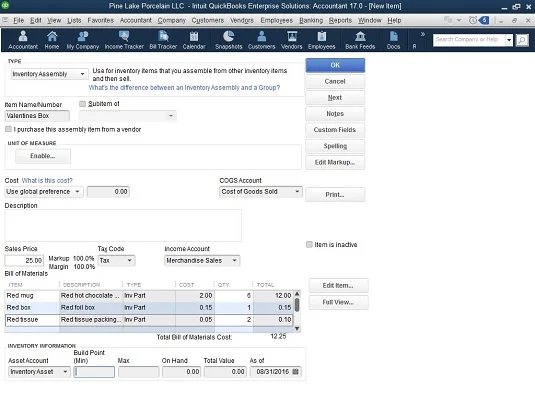535x401 pixels.
Task: Open the File menu
Action: pos(18,20)
